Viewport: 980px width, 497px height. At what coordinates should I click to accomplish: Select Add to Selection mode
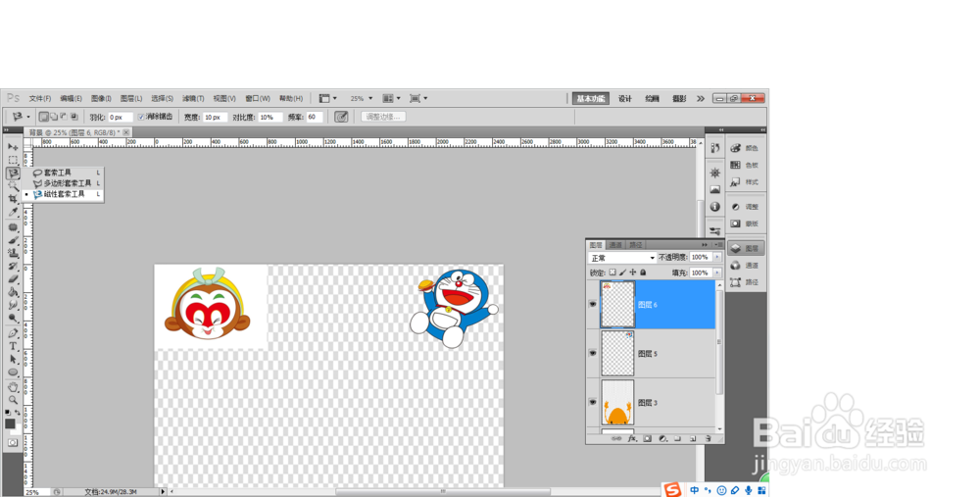[x=54, y=117]
